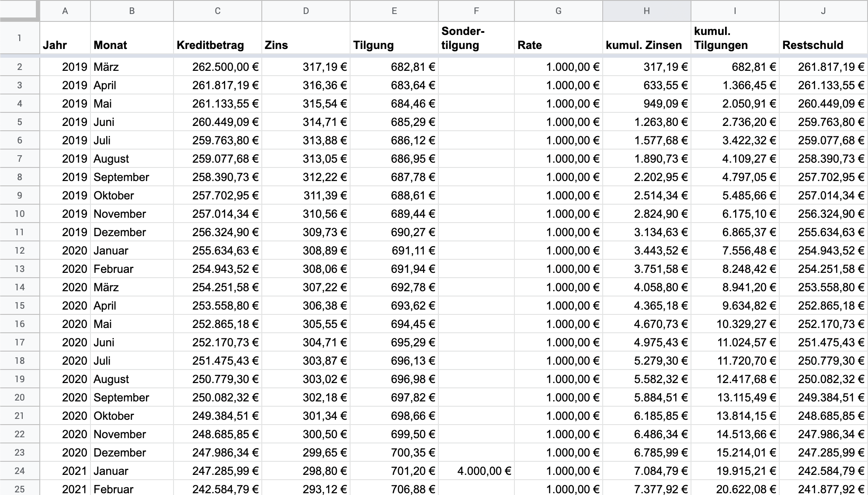Select column J header
Viewport: 868px width, 495px height.
(823, 11)
